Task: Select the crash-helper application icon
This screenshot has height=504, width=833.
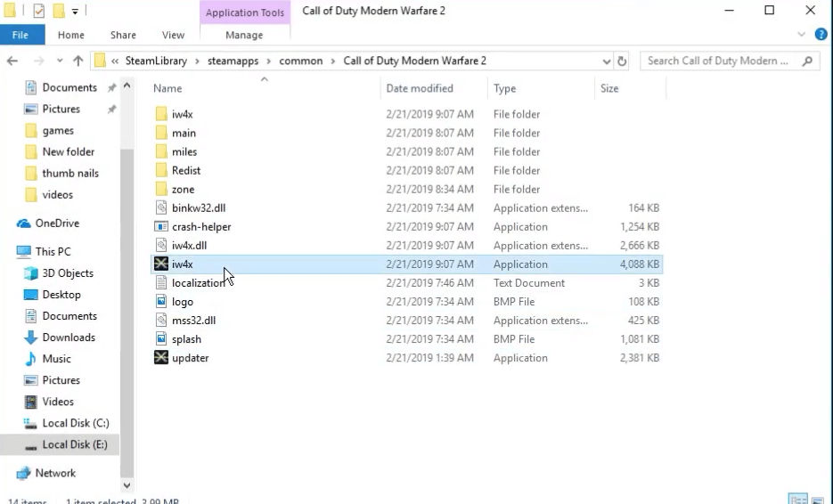Action: pyautogui.click(x=161, y=227)
